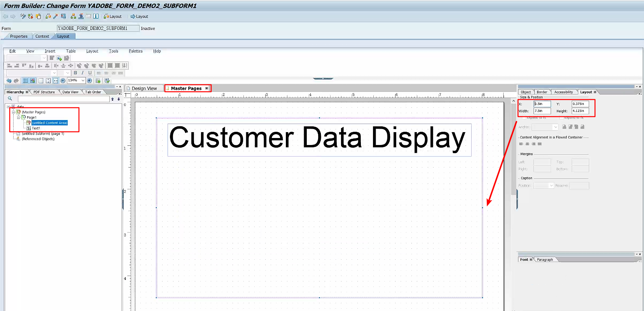This screenshot has width=644, height=311.
Task: Click the Activate magic wand icon
Action: pos(56,16)
